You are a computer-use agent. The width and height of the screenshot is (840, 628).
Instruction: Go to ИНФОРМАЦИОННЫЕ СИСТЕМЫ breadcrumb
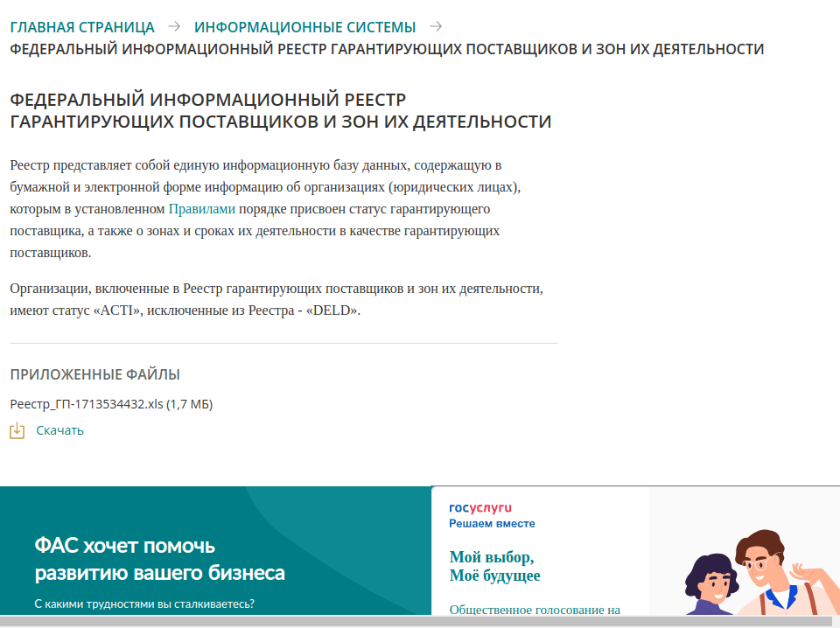click(304, 27)
